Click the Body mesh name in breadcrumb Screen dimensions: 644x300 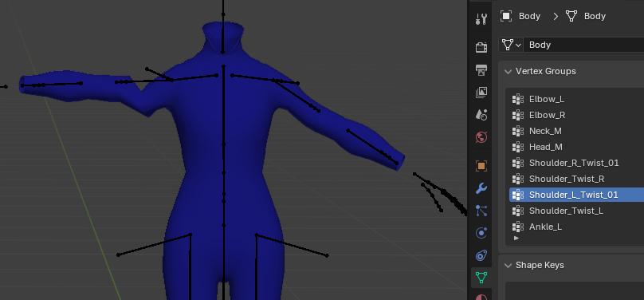[595, 16]
